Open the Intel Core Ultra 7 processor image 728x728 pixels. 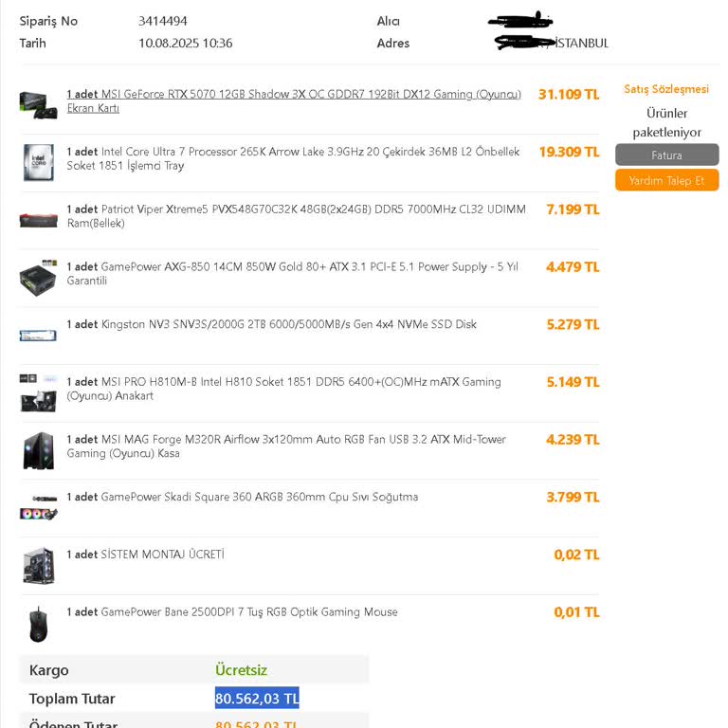click(39, 162)
